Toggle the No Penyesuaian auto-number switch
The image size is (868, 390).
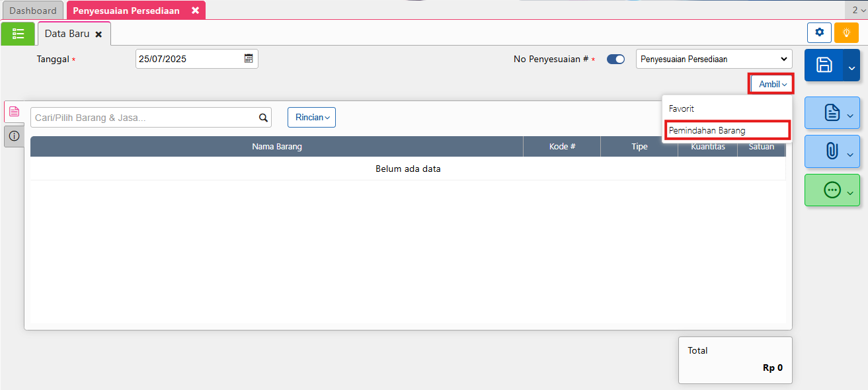tap(615, 59)
